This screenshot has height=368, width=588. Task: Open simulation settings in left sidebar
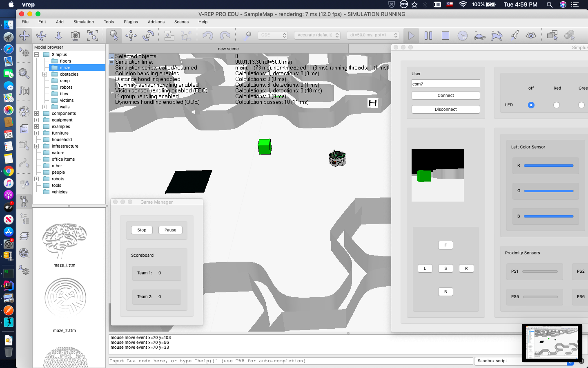pos(24,52)
